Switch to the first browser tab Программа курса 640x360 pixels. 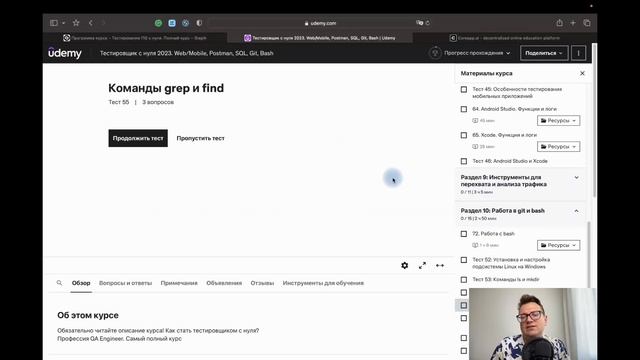pos(135,38)
